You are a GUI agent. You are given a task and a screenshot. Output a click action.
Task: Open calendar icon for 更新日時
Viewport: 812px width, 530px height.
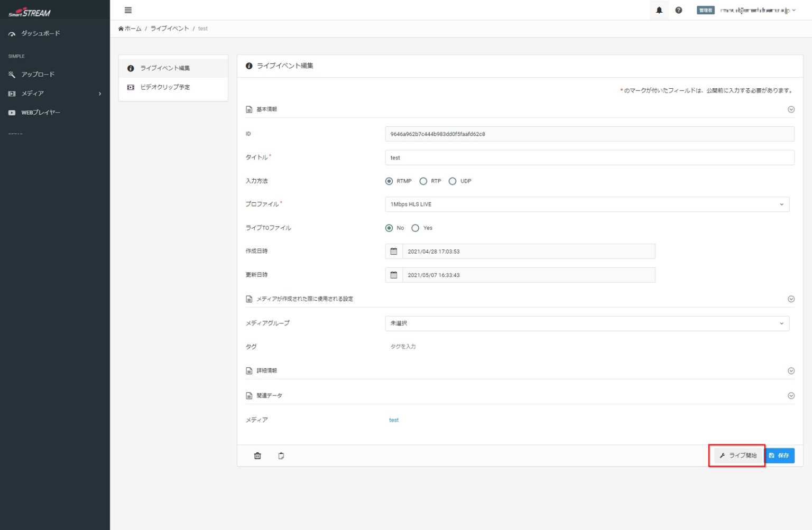tap(394, 275)
